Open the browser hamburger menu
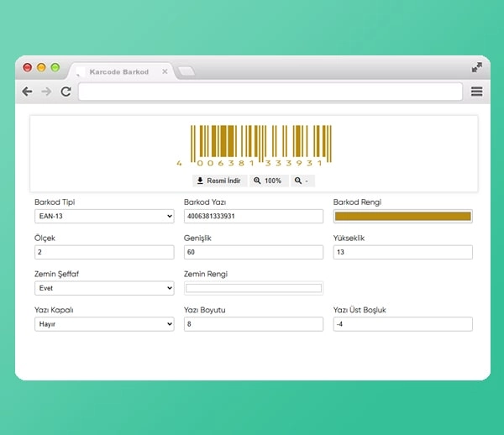Image resolution: width=504 pixels, height=435 pixels. click(x=476, y=92)
